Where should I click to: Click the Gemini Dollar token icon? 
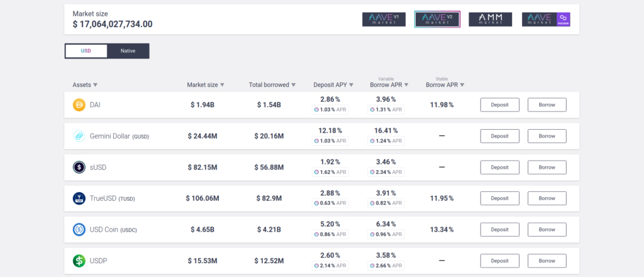tap(79, 136)
